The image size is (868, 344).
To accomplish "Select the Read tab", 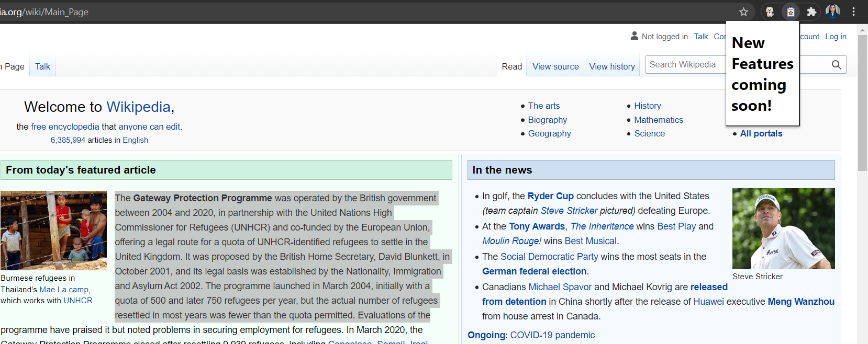I will [511, 66].
